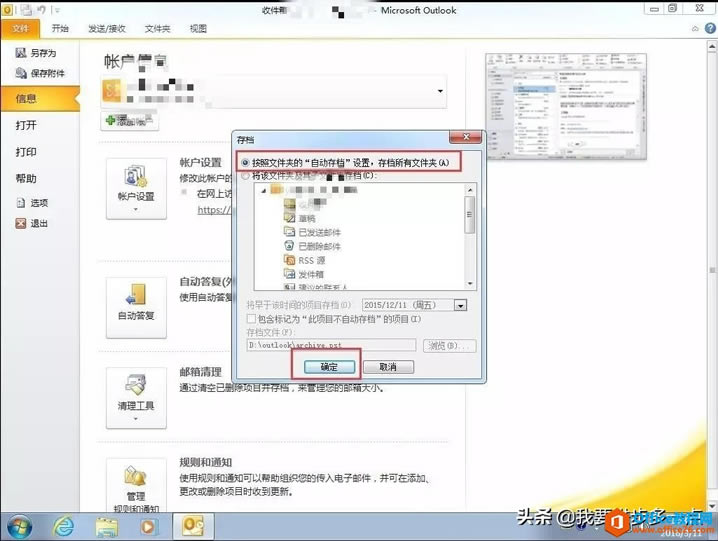Click the 选项 document icon
Image resolution: width=718 pixels, height=541 pixels.
21,202
